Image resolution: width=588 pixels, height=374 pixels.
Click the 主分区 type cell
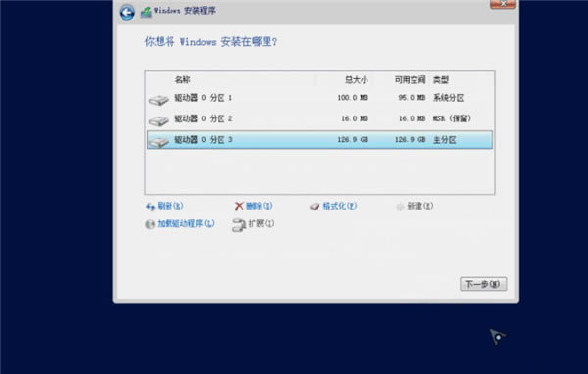445,140
